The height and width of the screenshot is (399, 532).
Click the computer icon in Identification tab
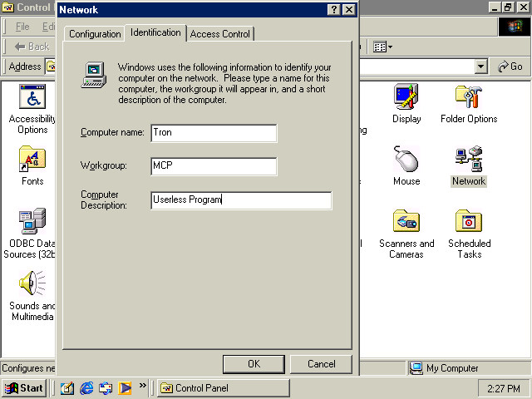[x=94, y=75]
